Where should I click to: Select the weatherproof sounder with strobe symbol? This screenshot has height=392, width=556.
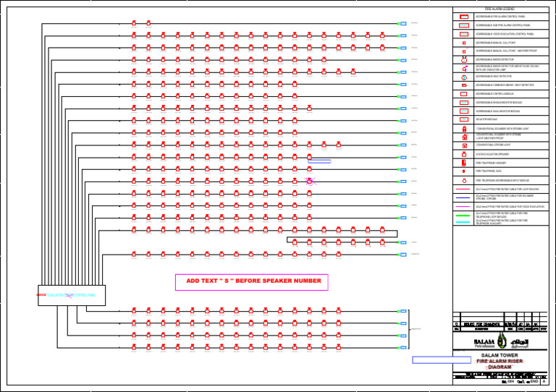point(465,137)
